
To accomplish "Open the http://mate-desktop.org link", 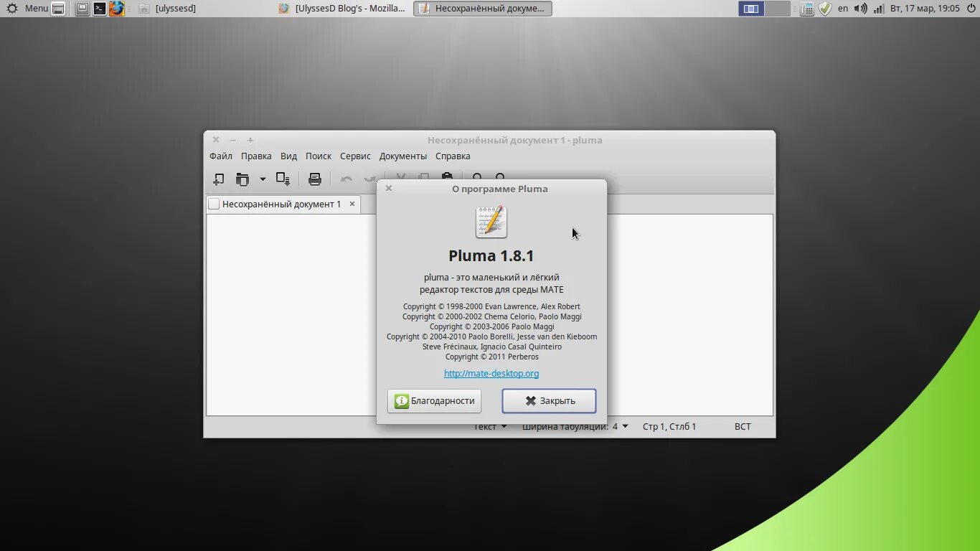I will click(x=491, y=373).
